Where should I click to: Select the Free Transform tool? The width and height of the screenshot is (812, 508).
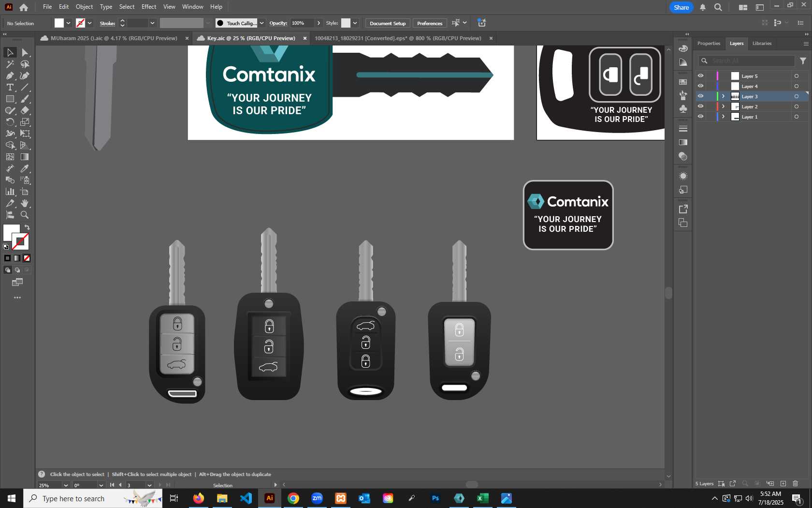click(x=25, y=134)
